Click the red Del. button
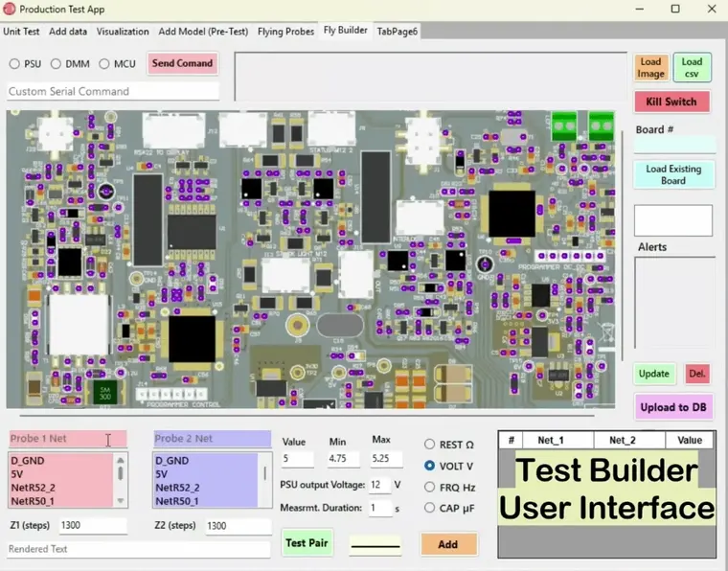 (697, 374)
